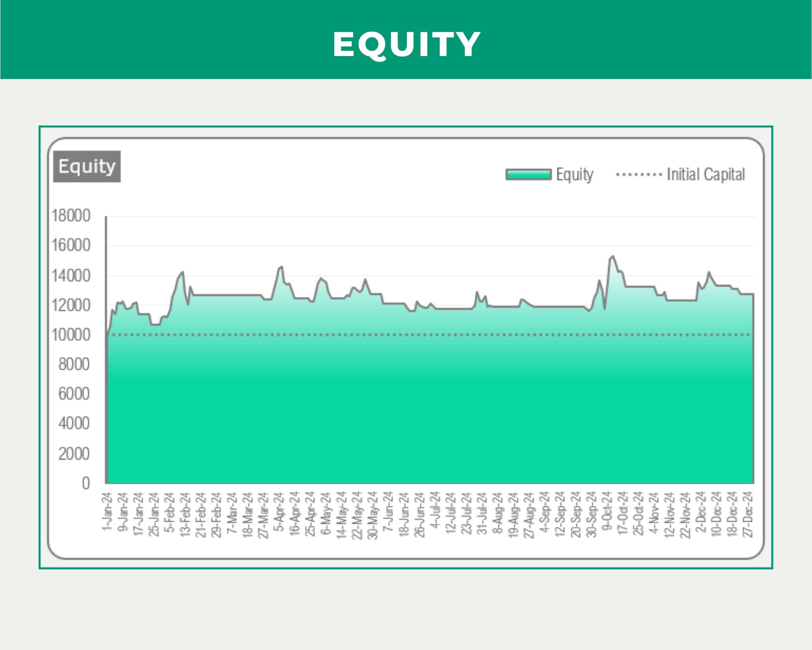This screenshot has width=812, height=650.
Task: Click the 4-Nov-24 date label
Action: [x=654, y=511]
